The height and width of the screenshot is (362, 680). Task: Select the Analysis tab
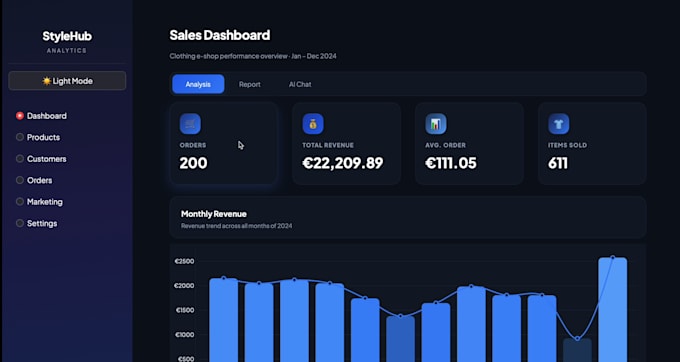coord(198,84)
